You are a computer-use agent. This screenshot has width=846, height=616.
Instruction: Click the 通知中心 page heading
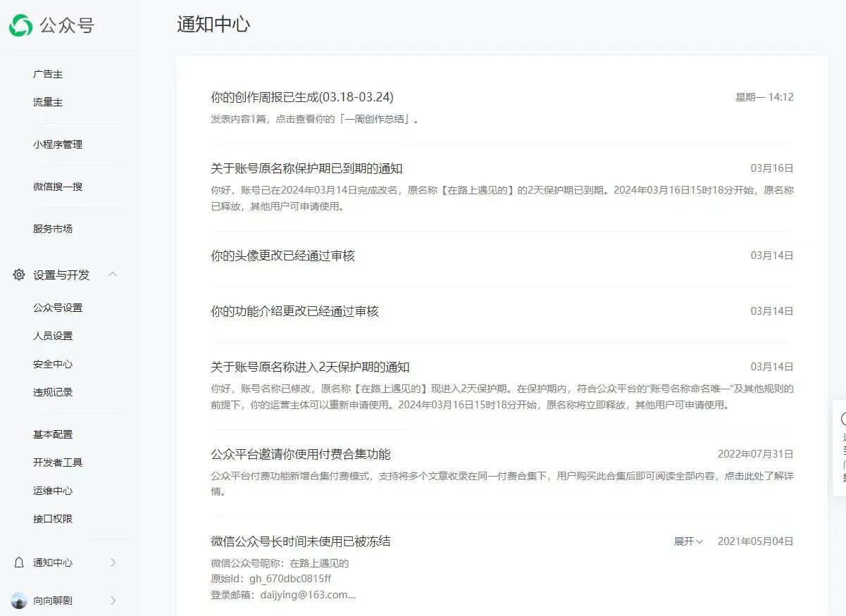[213, 25]
